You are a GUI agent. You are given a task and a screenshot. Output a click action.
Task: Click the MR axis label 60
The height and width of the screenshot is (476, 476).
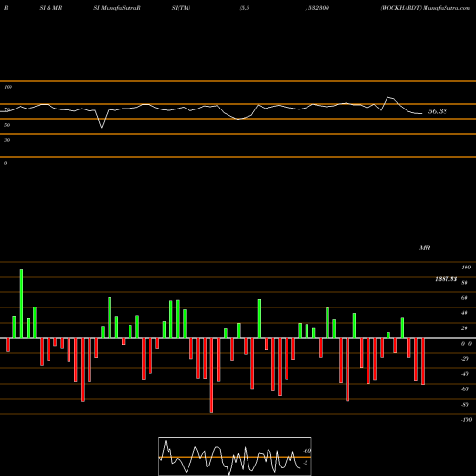(465, 298)
